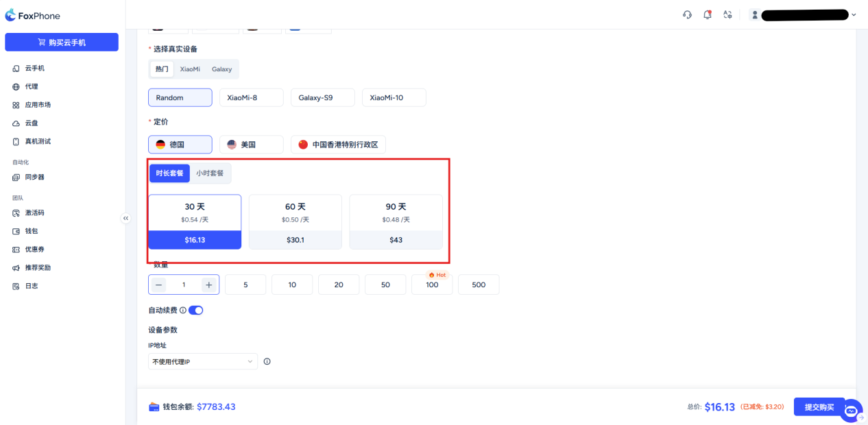Expand the 不使用代理IP dropdown
868x425 pixels.
click(203, 361)
